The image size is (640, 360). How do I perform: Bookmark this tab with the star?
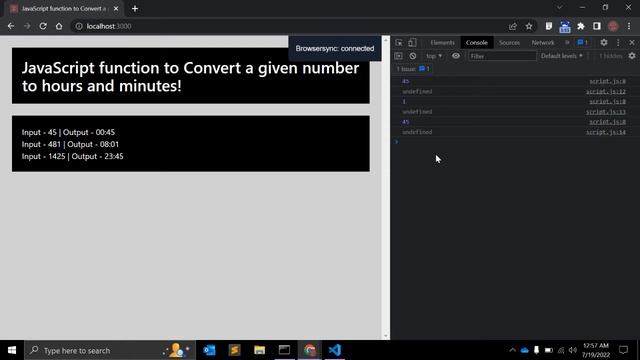click(529, 26)
